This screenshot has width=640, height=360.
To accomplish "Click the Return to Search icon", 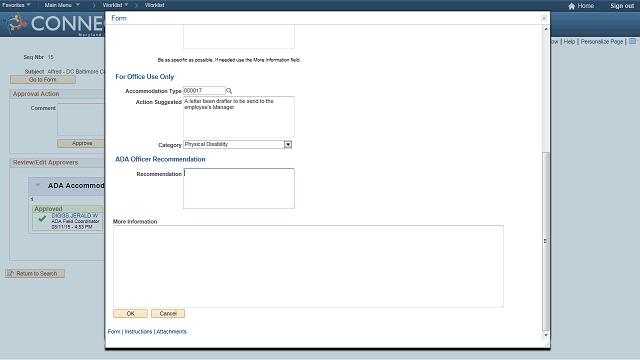I will point(10,273).
